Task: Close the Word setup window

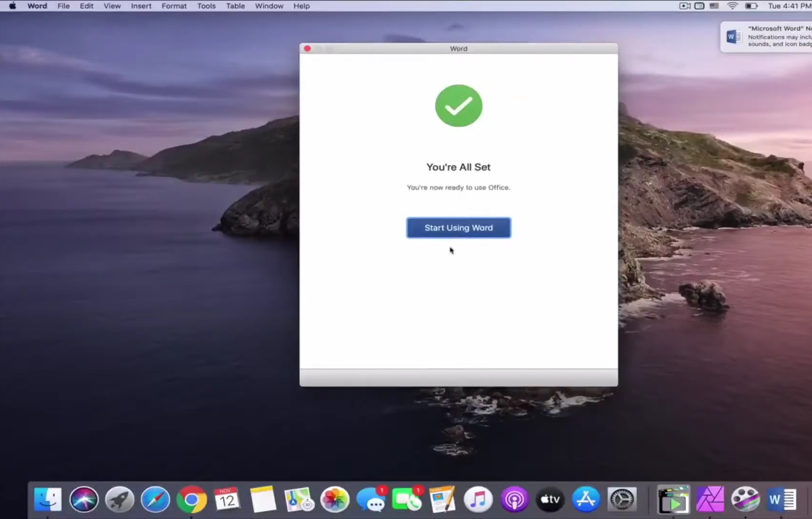Action: [308, 49]
